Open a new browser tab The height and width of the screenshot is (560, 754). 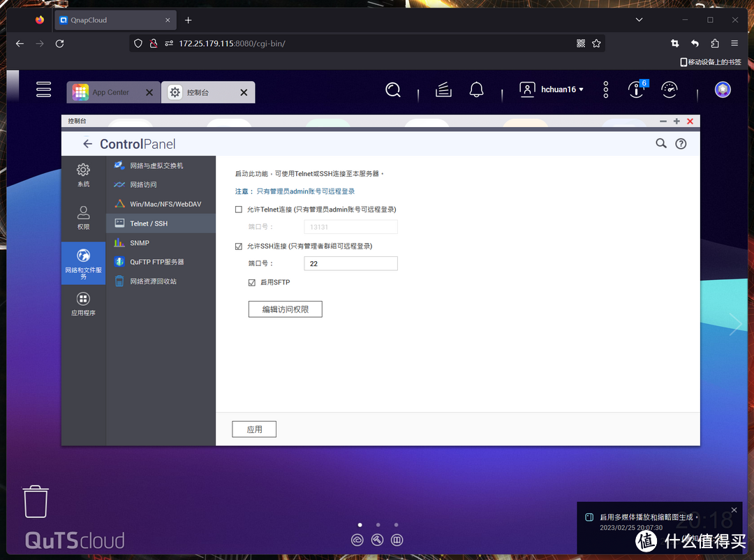click(188, 20)
